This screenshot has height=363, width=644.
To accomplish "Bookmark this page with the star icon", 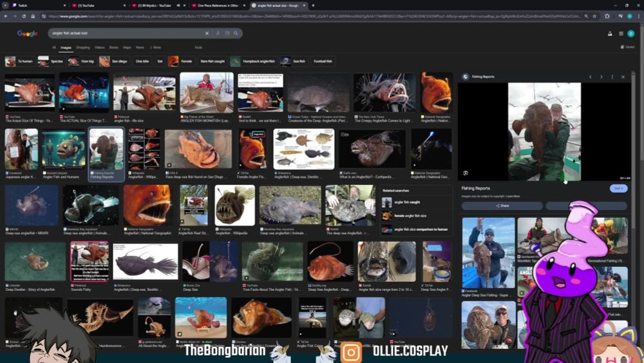I will click(x=594, y=16).
